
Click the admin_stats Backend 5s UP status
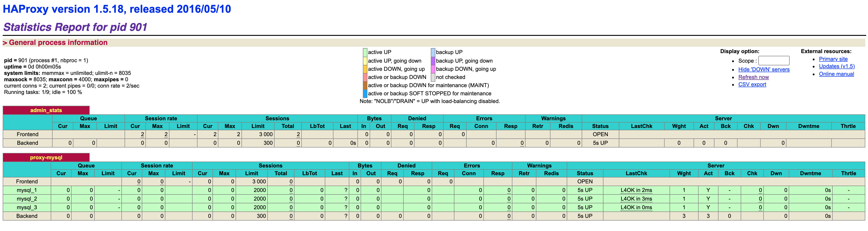(600, 143)
